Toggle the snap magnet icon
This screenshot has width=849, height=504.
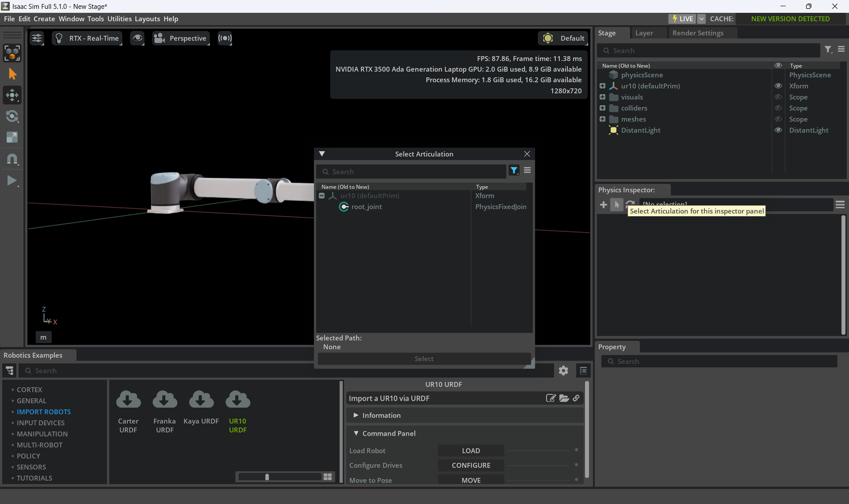tap(12, 159)
